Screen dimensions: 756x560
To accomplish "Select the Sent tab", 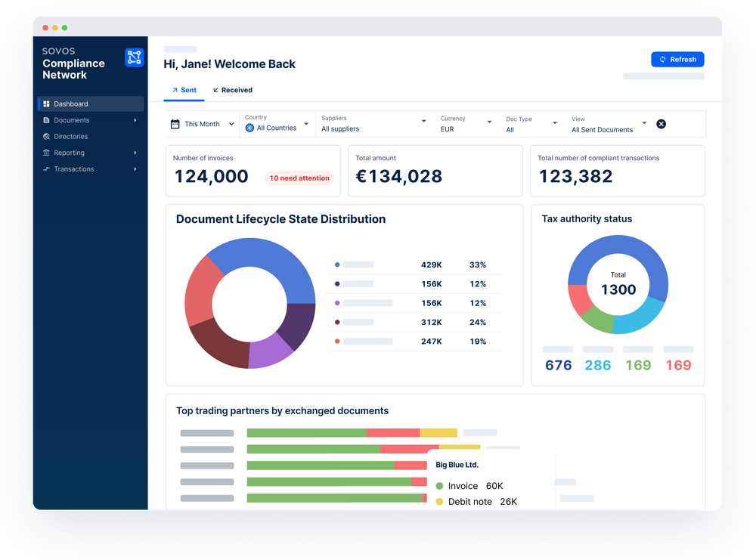I will [x=184, y=89].
